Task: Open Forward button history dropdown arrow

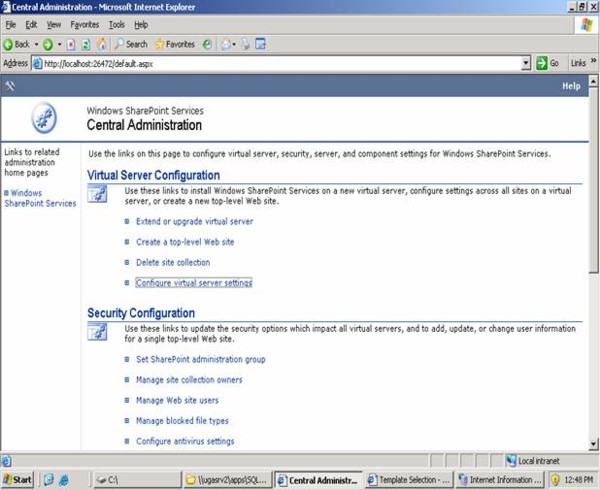Action: tap(59, 45)
